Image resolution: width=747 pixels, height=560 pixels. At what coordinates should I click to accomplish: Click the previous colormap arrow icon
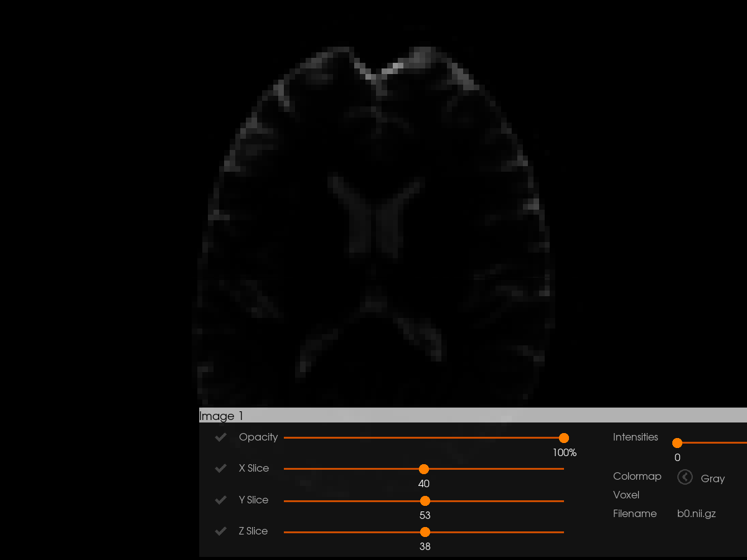click(x=685, y=477)
